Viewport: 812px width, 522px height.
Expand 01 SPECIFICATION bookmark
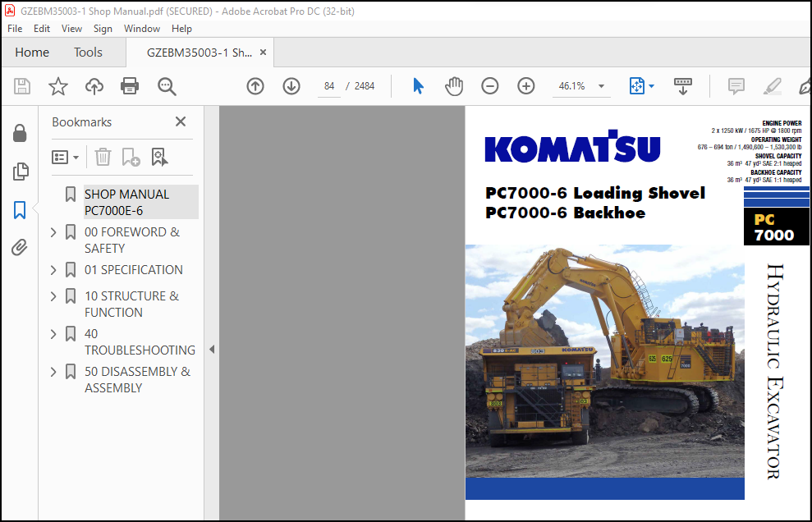point(53,270)
